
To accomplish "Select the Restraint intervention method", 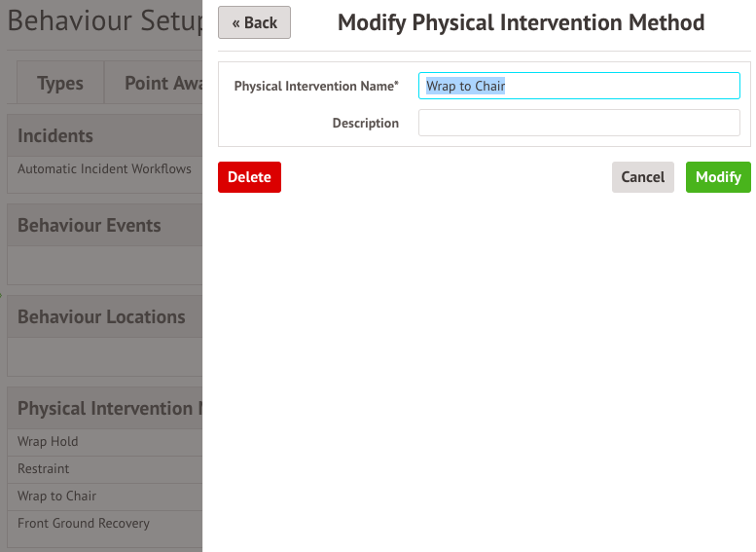I will (44, 468).
